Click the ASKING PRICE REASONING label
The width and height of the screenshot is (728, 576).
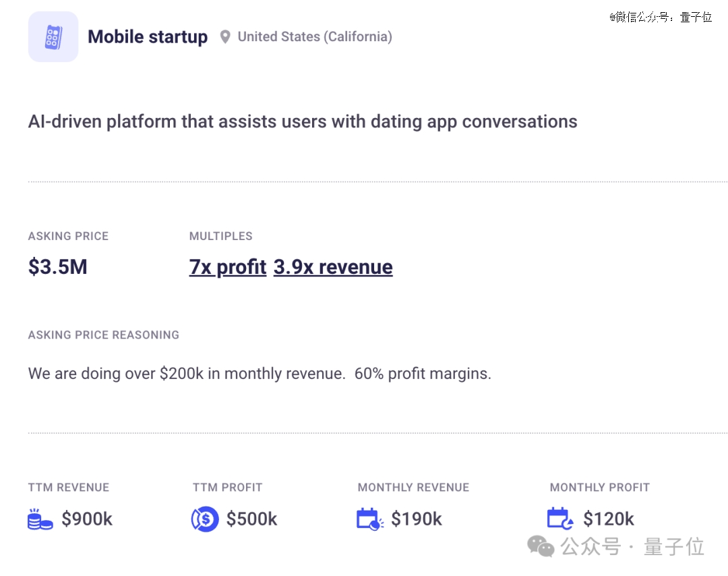coord(104,335)
